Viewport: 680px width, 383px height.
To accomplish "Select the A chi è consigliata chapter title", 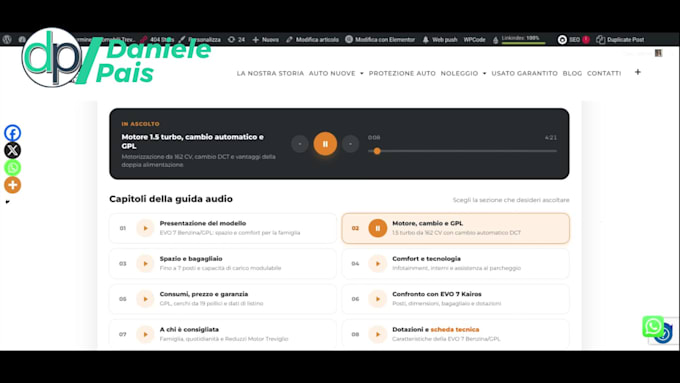I will [189, 330].
